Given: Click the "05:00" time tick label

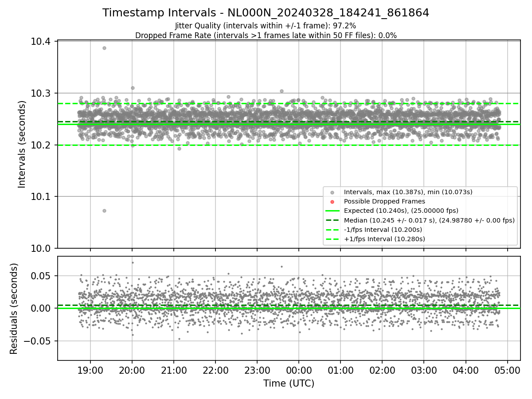Looking at the screenshot, I should point(507,370).
